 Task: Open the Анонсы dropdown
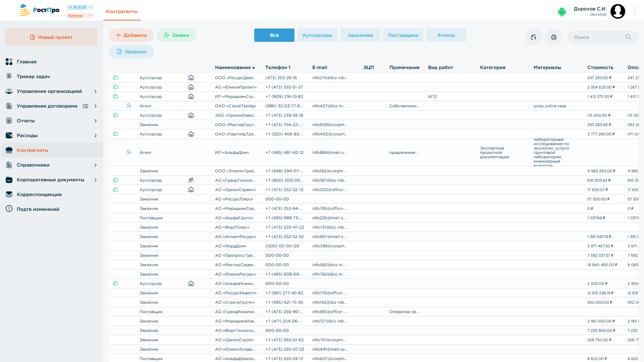[x=80, y=15]
